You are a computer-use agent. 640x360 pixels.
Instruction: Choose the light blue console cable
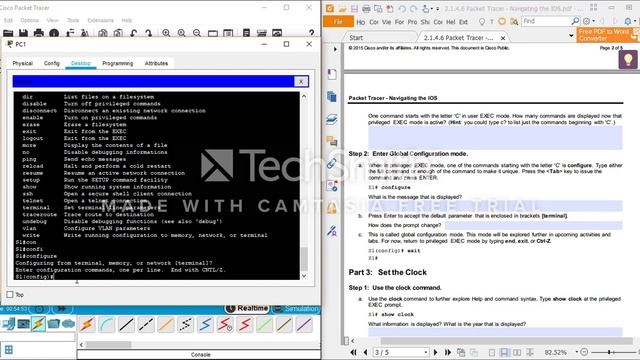click(x=107, y=324)
